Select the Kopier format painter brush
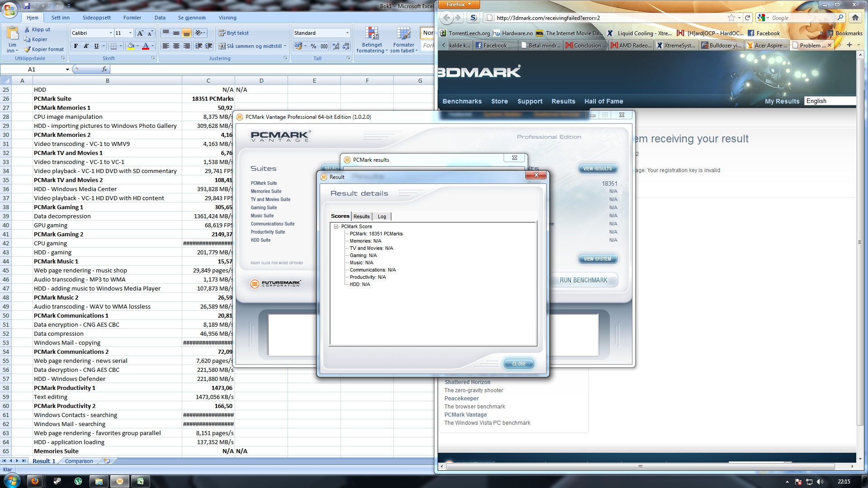 (27, 49)
